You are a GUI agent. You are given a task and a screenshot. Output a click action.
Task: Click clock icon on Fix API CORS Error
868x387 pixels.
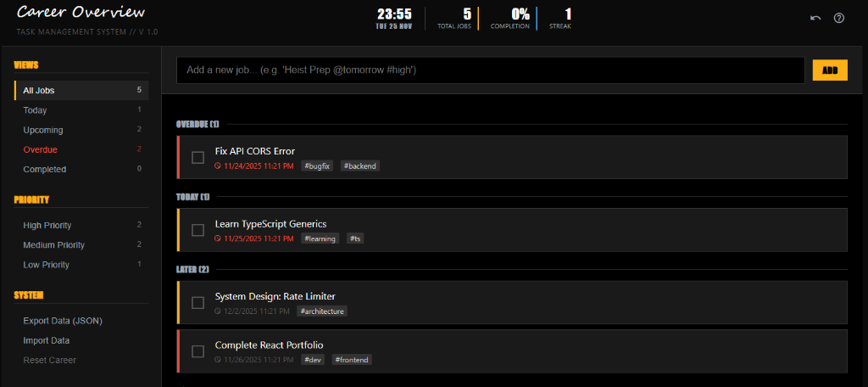(x=218, y=166)
